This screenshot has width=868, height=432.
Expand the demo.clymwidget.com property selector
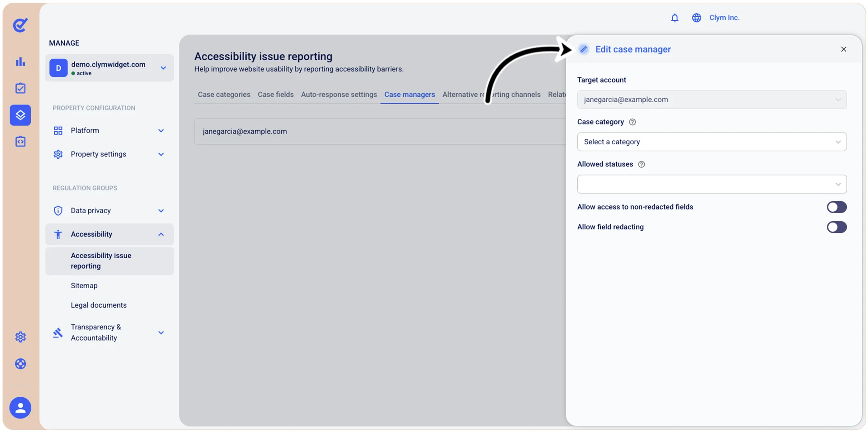[109, 68]
